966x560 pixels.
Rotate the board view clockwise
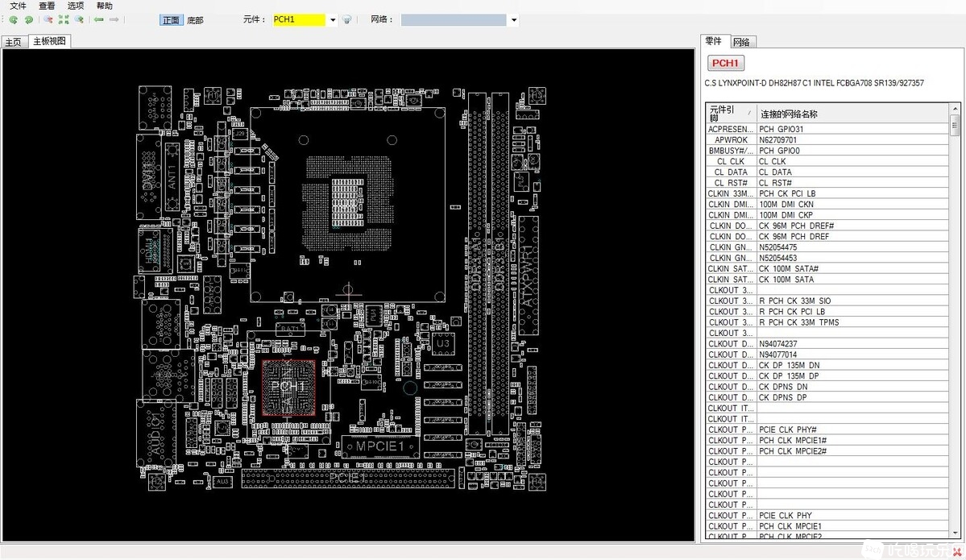(x=28, y=19)
